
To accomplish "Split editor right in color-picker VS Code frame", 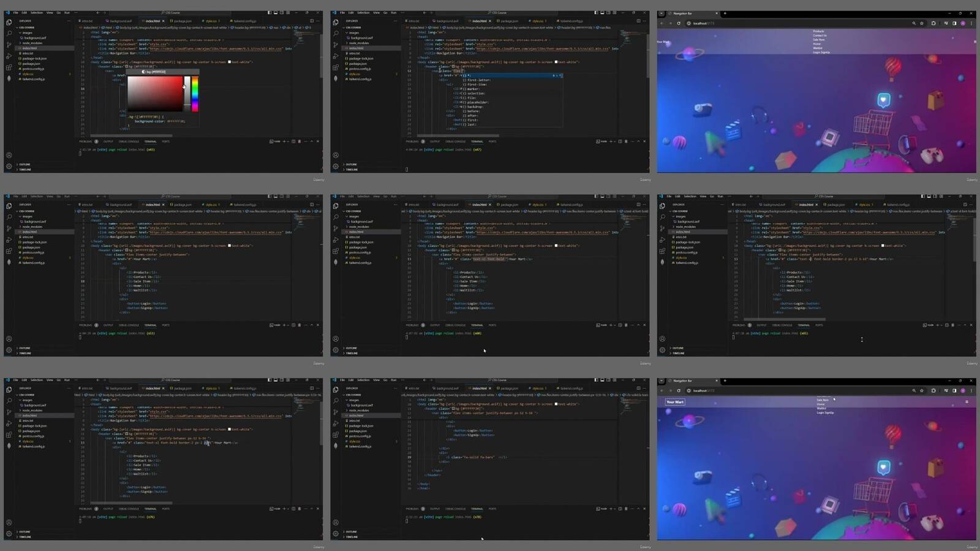I will 311,21.
